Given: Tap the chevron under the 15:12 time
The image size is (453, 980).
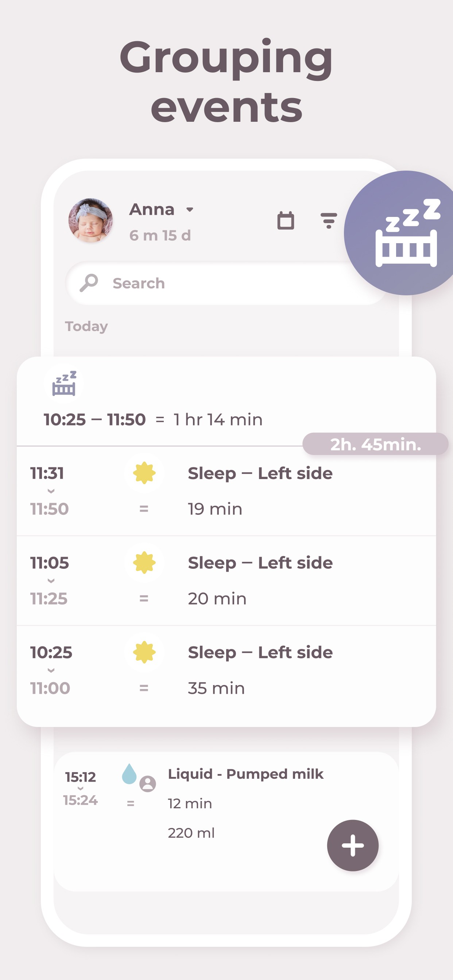Looking at the screenshot, I should tap(80, 789).
